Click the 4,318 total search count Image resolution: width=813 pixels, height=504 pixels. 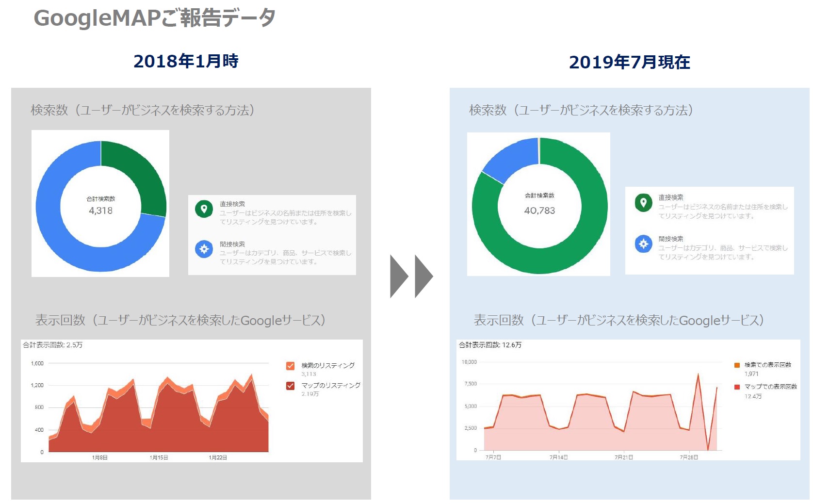(100, 211)
